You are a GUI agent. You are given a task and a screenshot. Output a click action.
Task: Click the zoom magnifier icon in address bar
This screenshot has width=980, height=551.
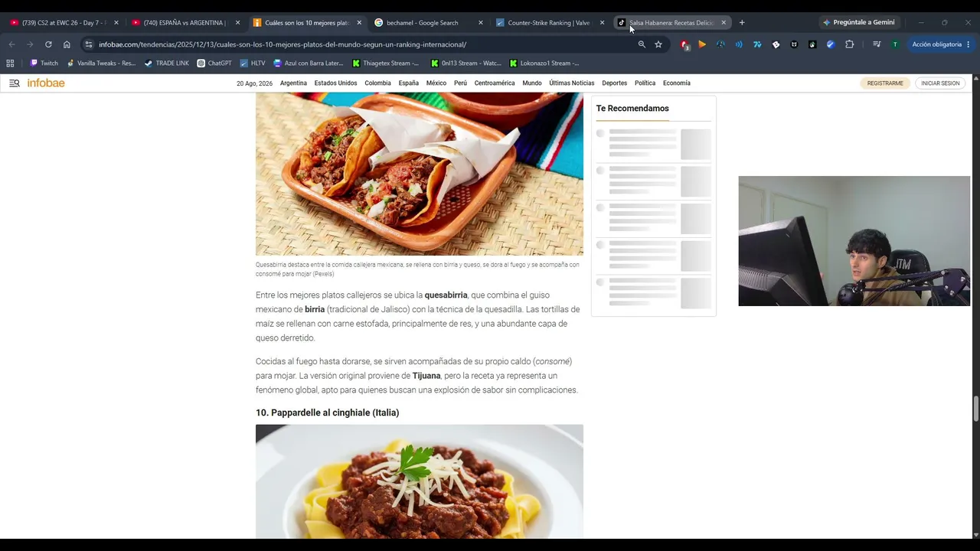(642, 44)
